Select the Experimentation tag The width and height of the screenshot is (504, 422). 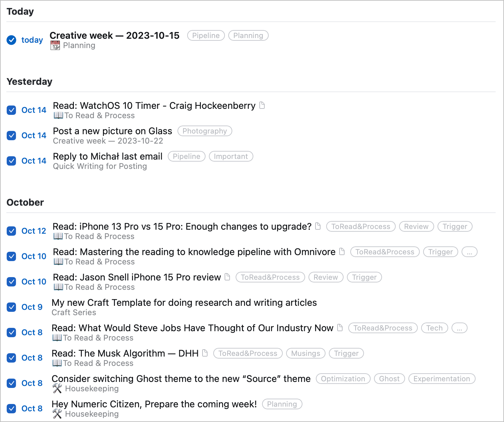442,379
